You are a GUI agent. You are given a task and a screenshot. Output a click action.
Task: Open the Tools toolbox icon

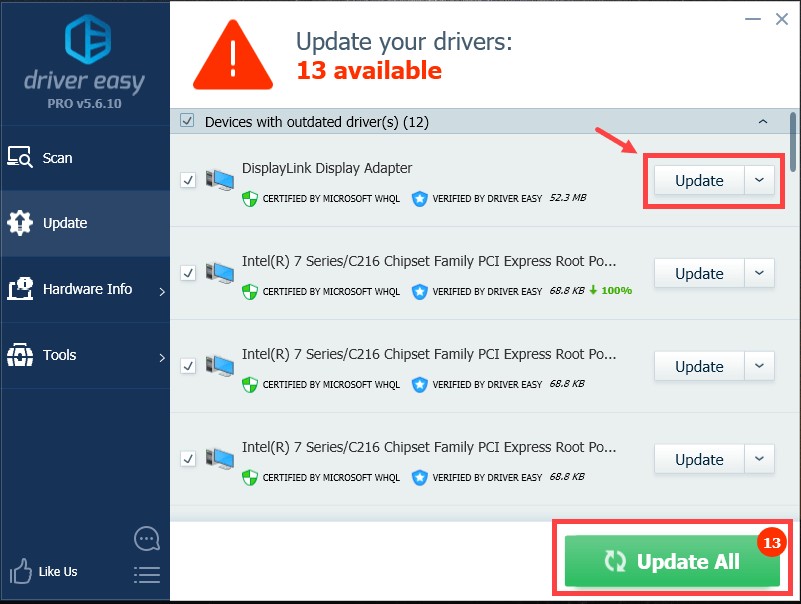[x=20, y=355]
